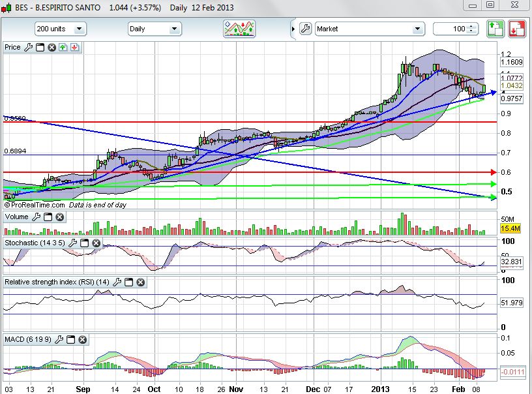This screenshot has height=394, width=532.
Task: Close the RSI indicator panel
Action: click(x=140, y=282)
